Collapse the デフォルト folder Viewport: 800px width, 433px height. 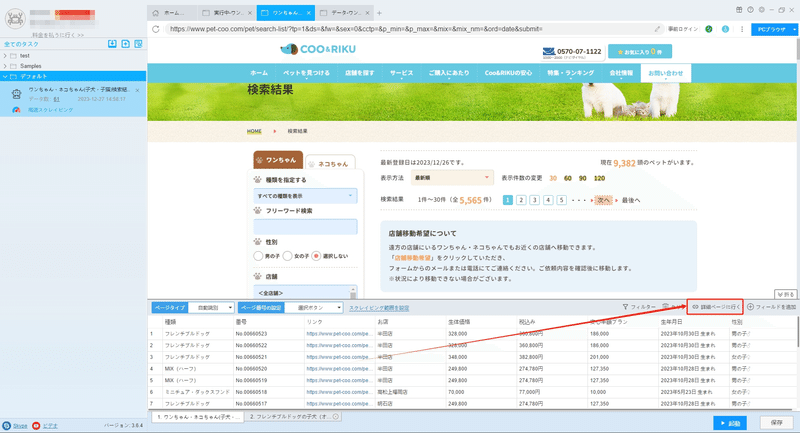(5, 77)
